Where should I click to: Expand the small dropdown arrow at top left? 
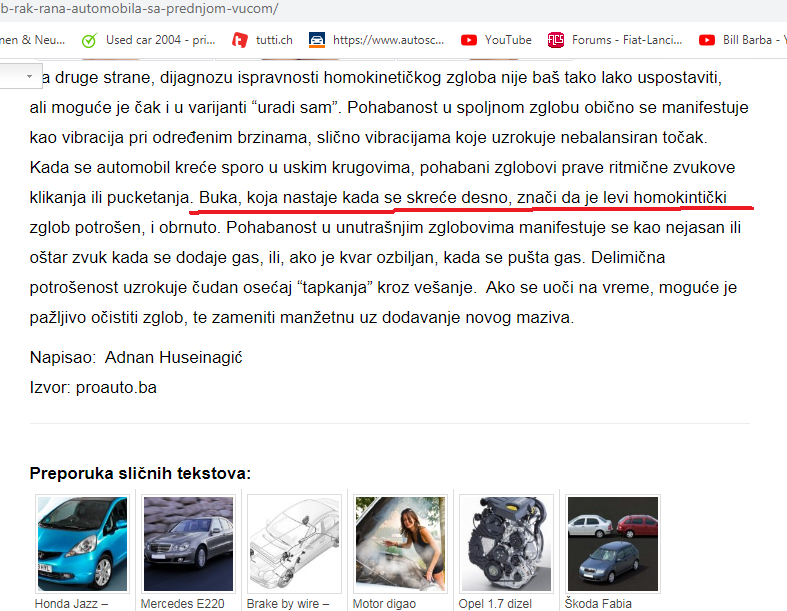(x=29, y=76)
